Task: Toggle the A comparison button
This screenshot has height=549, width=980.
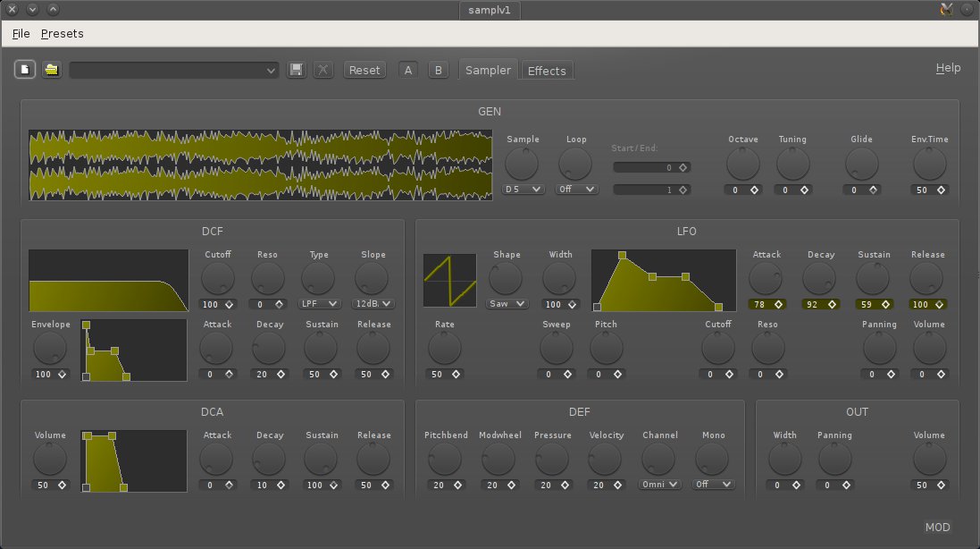Action: click(x=408, y=70)
